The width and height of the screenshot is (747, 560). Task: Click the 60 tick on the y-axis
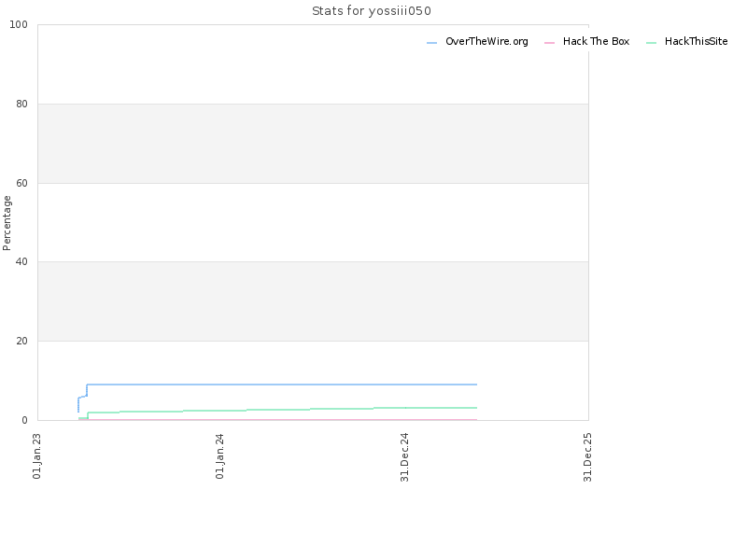pos(21,183)
